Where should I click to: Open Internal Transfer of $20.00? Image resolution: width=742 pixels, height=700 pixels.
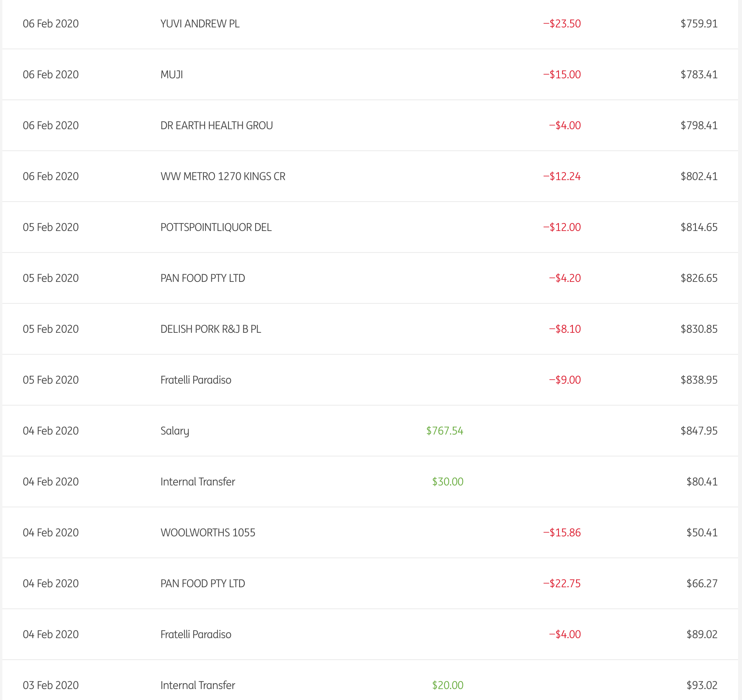point(198,686)
